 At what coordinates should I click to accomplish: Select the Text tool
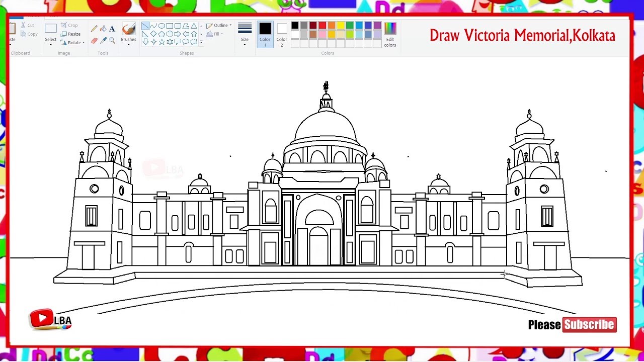[112, 29]
